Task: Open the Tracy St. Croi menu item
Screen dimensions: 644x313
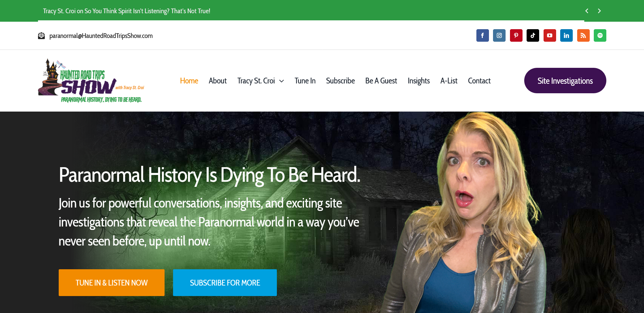Action: point(256,81)
